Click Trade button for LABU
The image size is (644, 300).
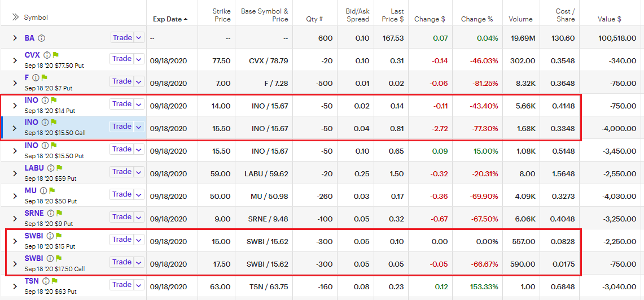(x=121, y=172)
